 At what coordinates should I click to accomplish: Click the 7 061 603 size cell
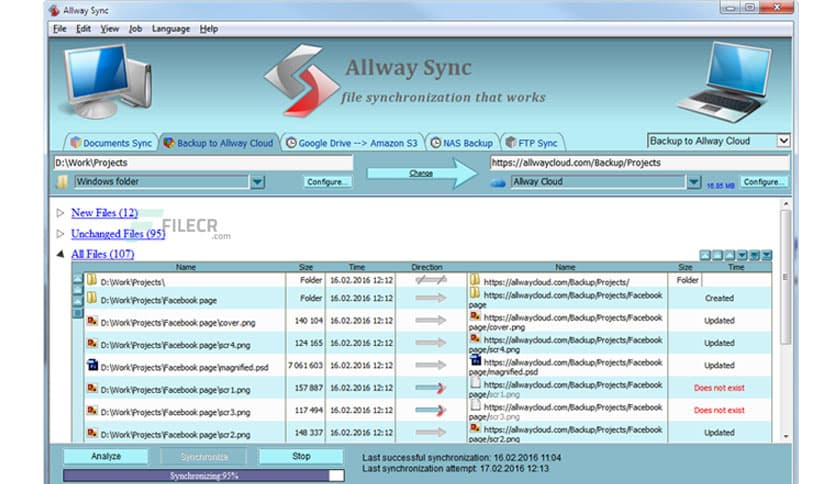(305, 366)
